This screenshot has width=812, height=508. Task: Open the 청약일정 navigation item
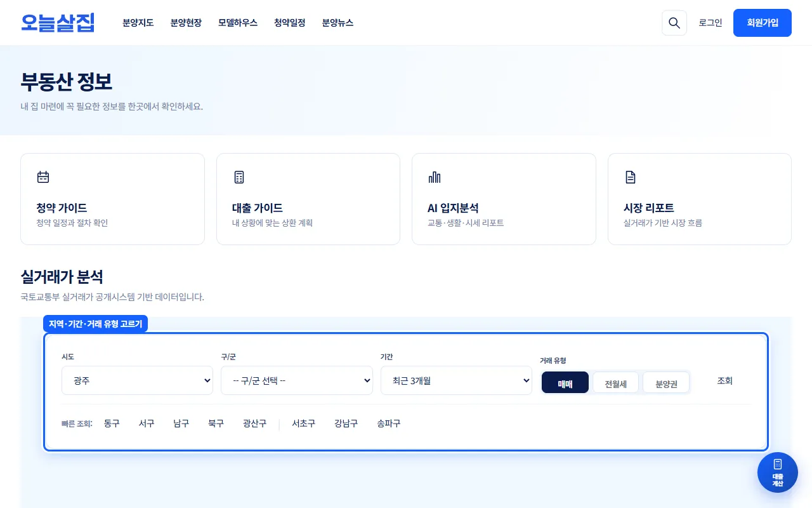click(x=290, y=23)
